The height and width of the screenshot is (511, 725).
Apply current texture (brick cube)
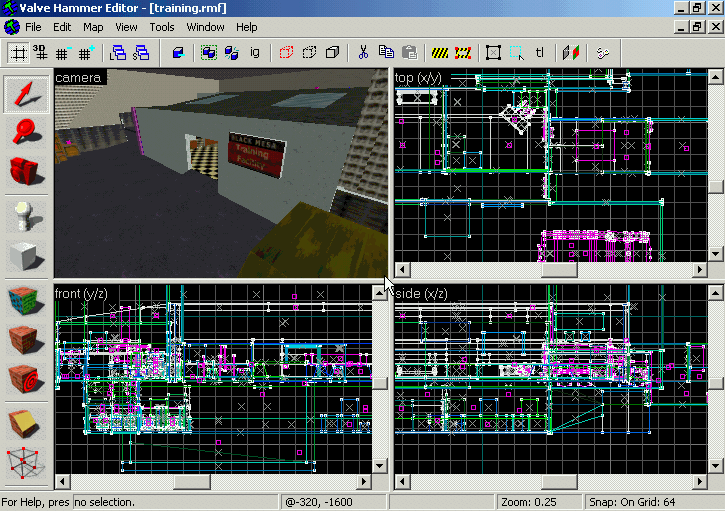pos(26,340)
